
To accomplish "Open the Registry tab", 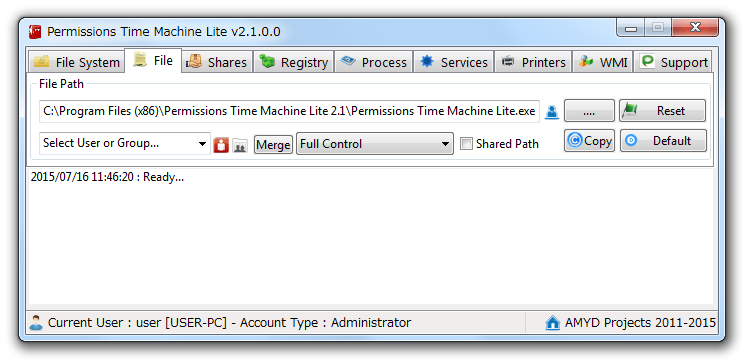I will pyautogui.click(x=293, y=62).
